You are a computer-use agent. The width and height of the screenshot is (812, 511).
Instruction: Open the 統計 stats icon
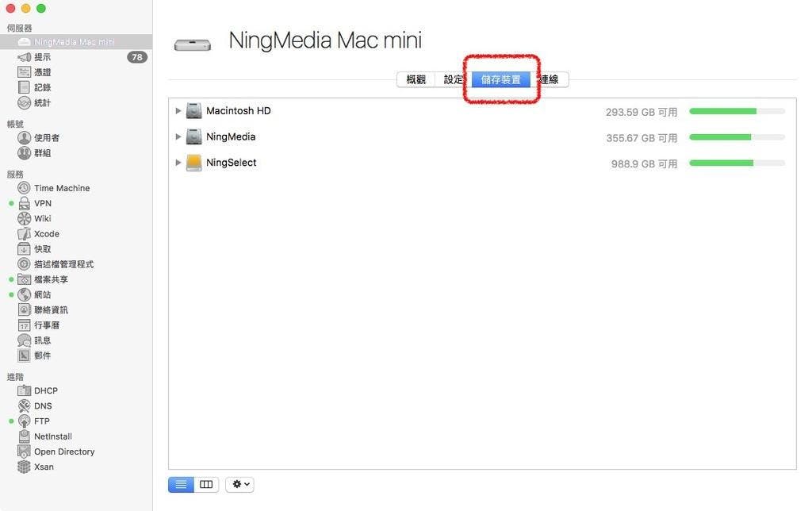25,102
